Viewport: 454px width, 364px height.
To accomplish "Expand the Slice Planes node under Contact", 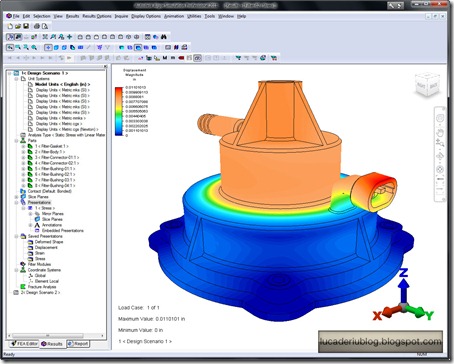I will click(x=16, y=197).
